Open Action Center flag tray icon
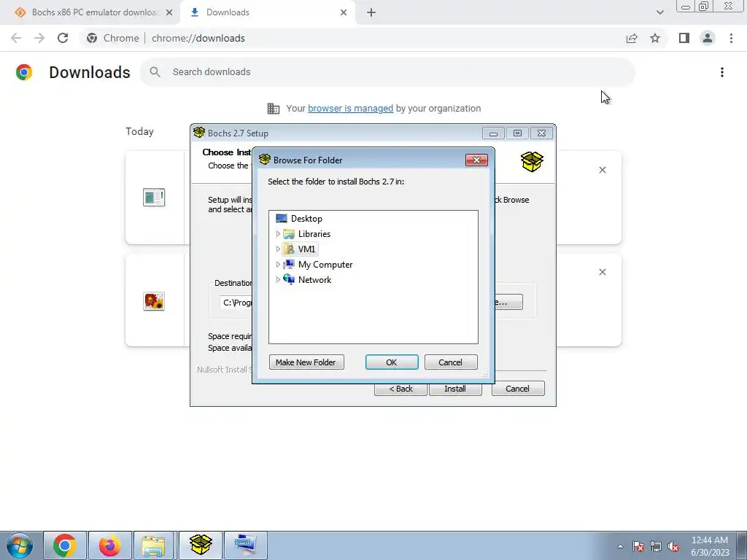Screen dimensions: 747x560 click(x=638, y=546)
